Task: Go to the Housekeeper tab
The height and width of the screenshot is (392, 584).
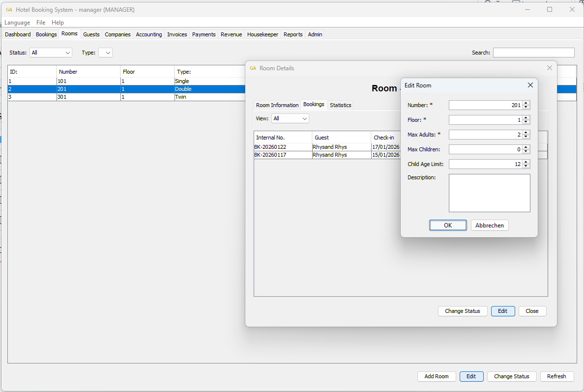Action: [x=263, y=34]
